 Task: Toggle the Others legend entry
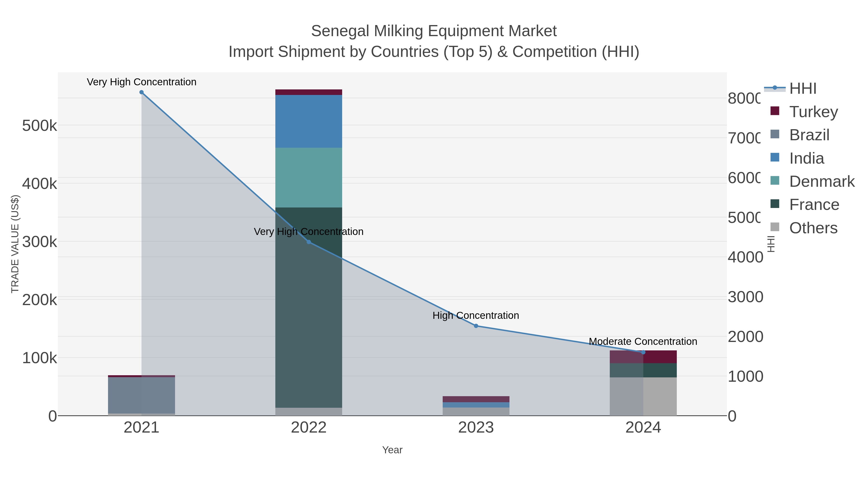804,228
